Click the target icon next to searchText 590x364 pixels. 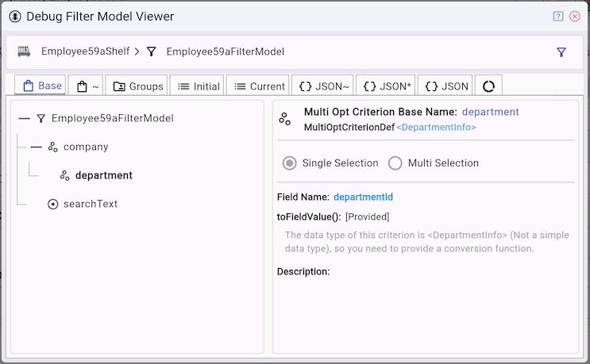point(53,204)
